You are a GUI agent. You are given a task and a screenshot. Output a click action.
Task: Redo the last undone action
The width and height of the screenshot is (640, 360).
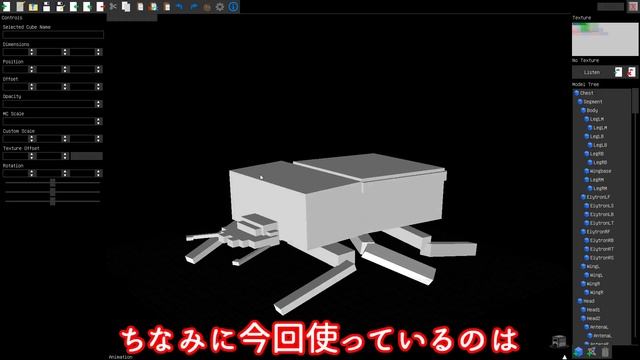(193, 7)
